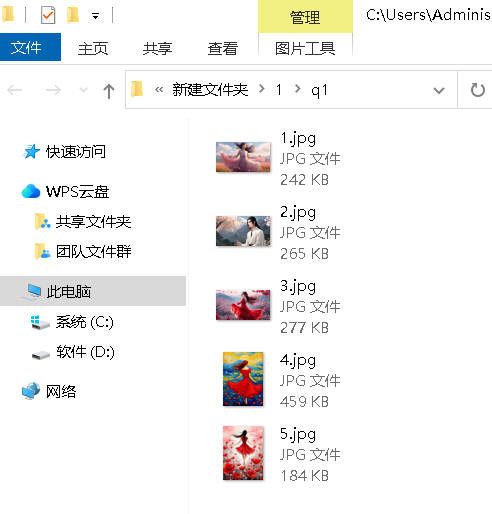The width and height of the screenshot is (492, 514).
Task: Click 新建文件夹 in the address breadcrumb
Action: tap(210, 90)
